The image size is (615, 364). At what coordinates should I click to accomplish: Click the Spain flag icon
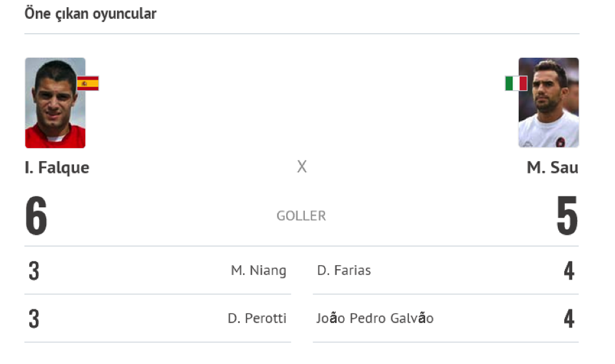pos(88,84)
